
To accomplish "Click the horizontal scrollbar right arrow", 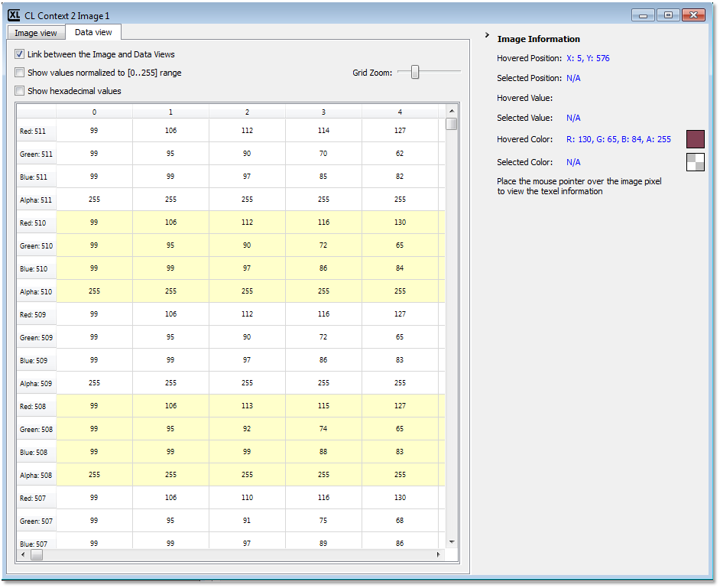I will pos(438,555).
